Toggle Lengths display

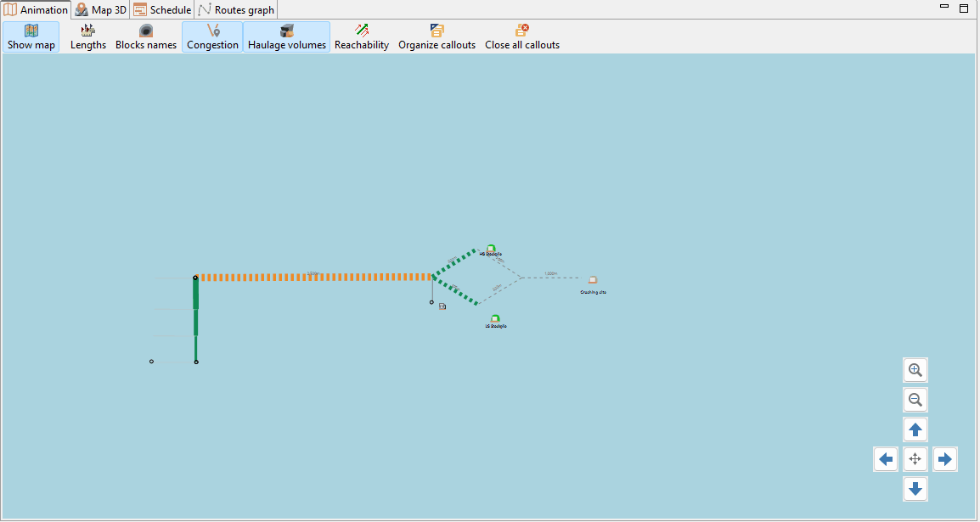point(88,36)
